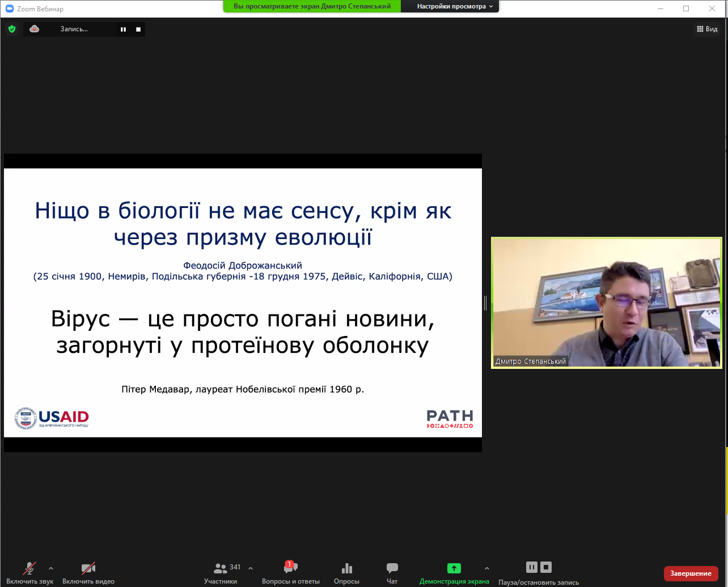Click the red Завершение end button
Viewport: 728px width, 587px height.
click(x=691, y=573)
